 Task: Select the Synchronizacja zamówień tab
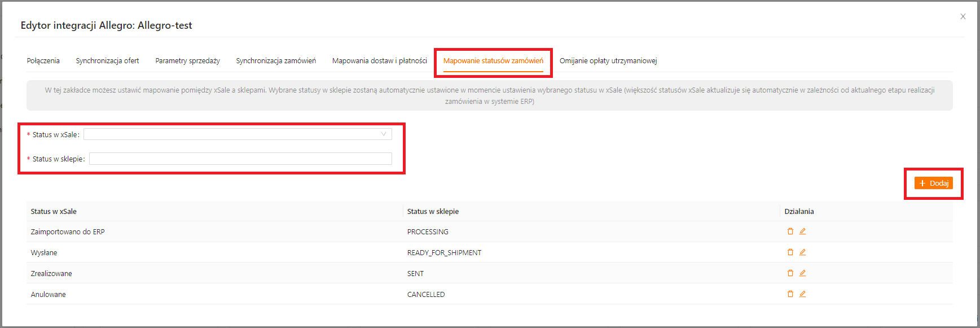[276, 61]
